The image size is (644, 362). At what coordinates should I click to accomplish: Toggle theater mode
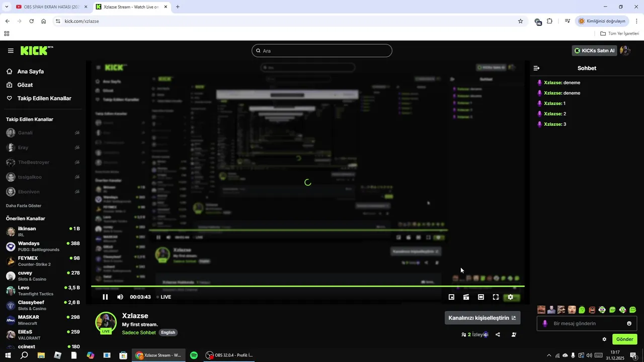[481, 297]
